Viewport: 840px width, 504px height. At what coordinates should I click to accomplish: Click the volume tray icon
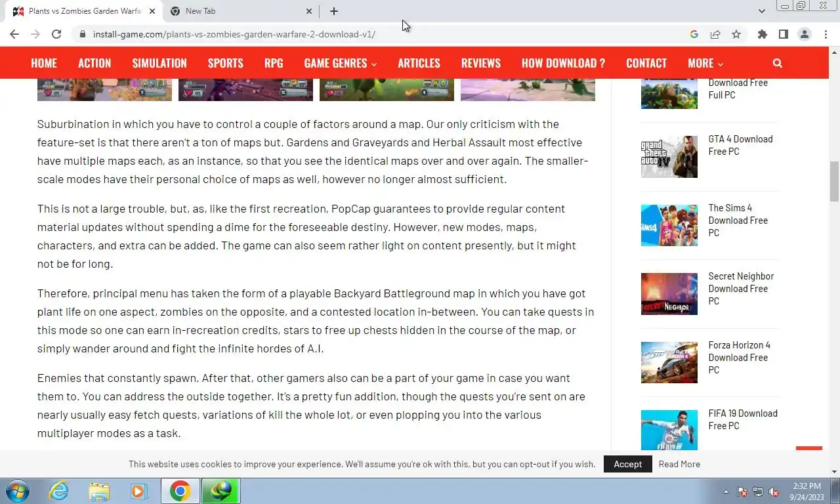(x=774, y=492)
